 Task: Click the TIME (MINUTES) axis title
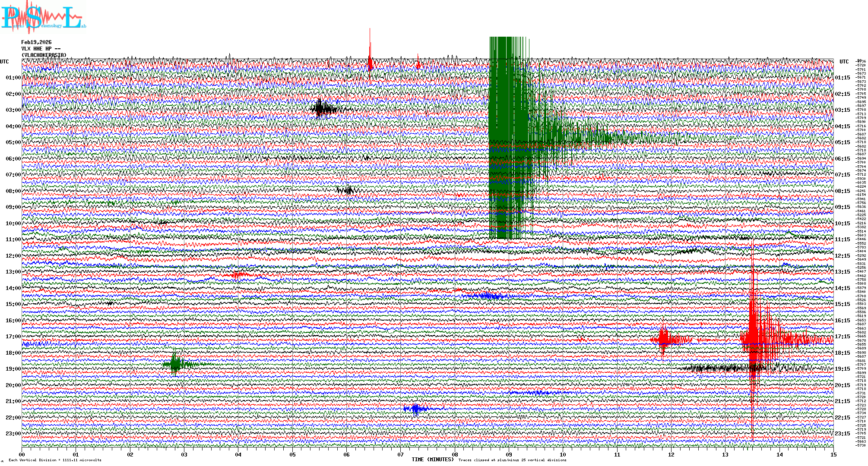coord(433,460)
